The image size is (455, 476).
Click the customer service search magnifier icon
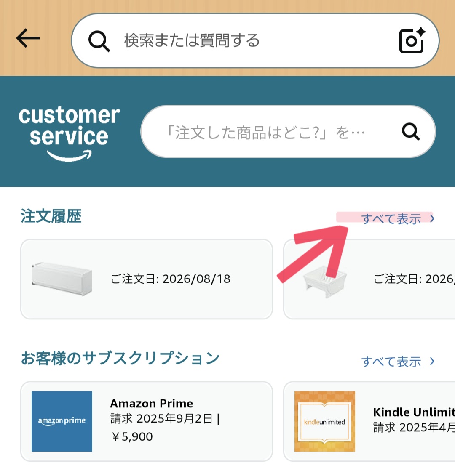click(411, 131)
